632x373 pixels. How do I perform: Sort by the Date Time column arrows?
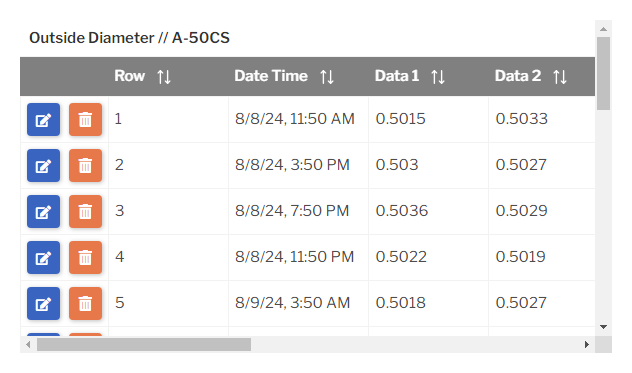(x=327, y=77)
